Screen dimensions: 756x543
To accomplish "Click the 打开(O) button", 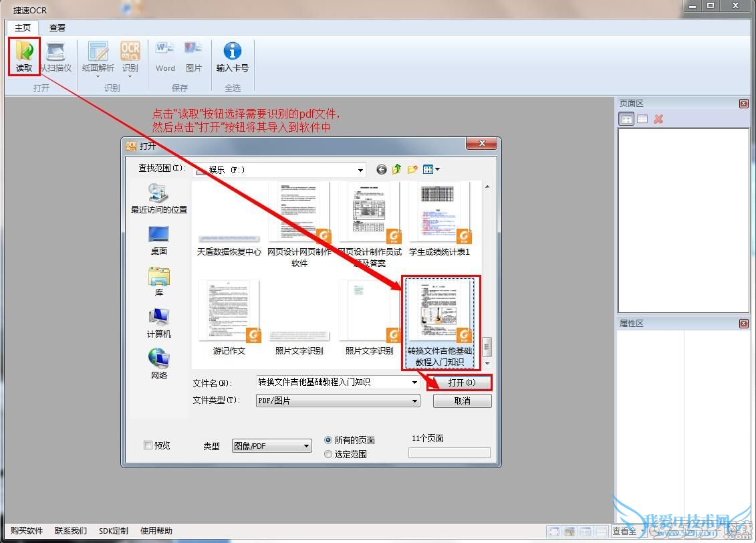I will click(462, 383).
